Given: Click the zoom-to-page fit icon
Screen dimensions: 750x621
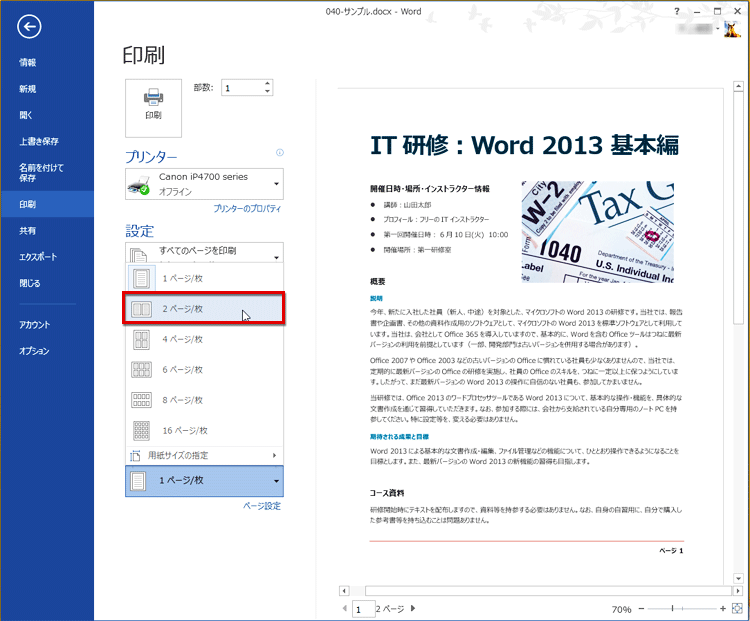Looking at the screenshot, I should tap(737, 609).
